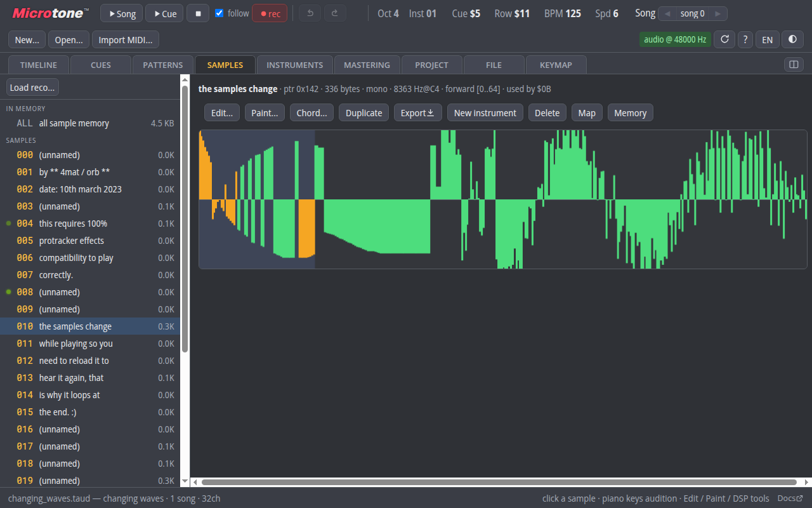Switch to the PATTERNS tab
Screen dimensions: 812x508
tap(163, 65)
